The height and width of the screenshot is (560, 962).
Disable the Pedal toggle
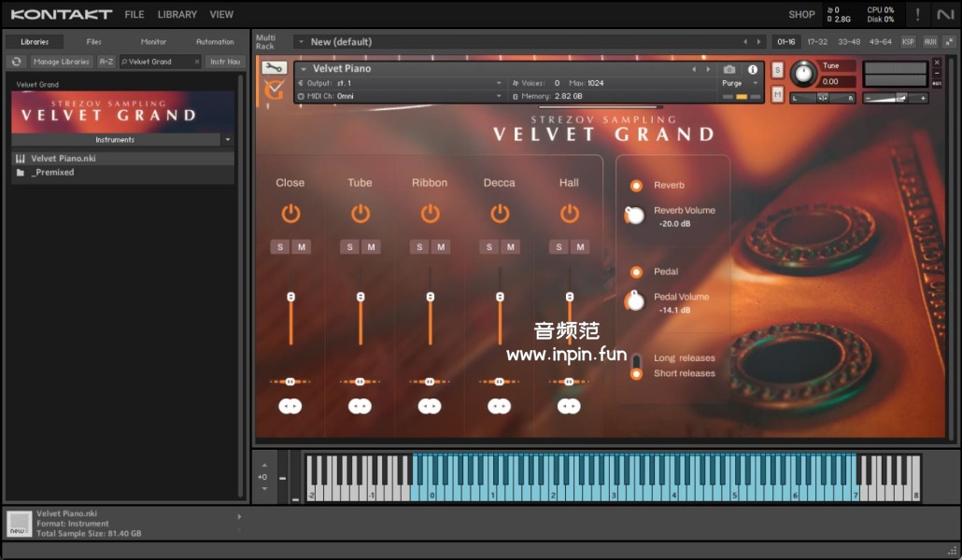[x=636, y=273]
